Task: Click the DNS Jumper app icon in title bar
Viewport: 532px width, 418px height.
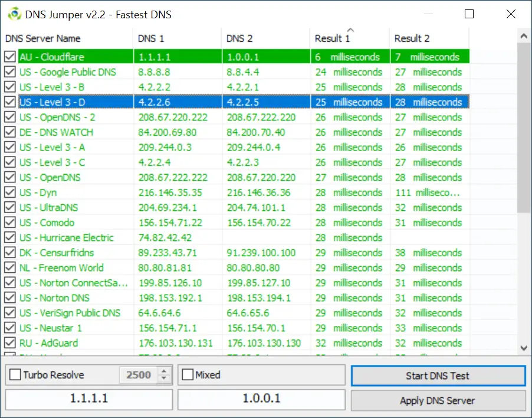Action: 14,14
